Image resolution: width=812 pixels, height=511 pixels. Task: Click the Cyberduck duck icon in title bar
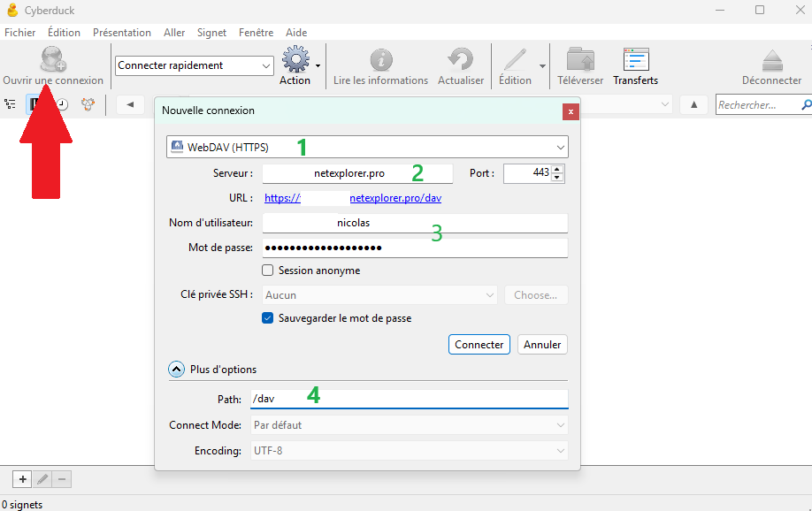click(x=11, y=10)
